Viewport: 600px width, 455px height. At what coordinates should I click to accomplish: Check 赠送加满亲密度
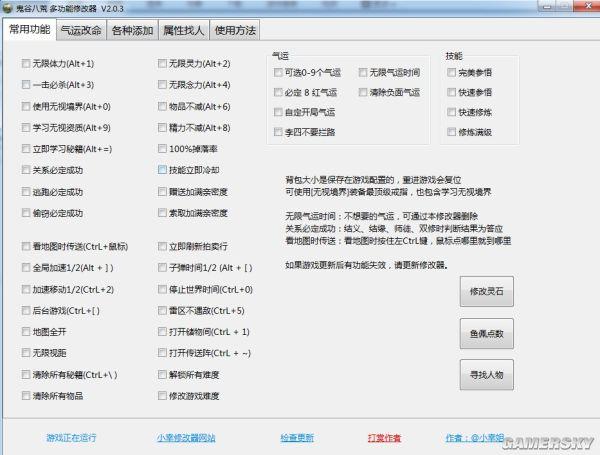[x=162, y=191]
